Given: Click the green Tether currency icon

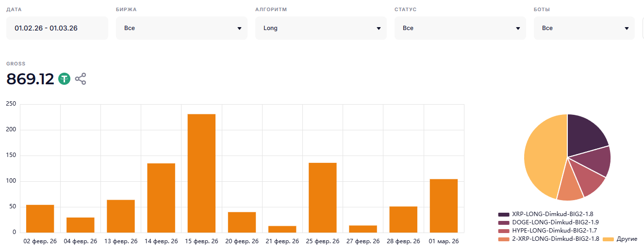Looking at the screenshot, I should point(65,79).
